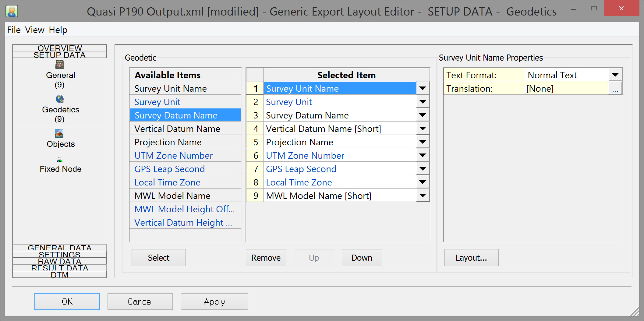Expand the Survey Unit Name row dropdown

click(423, 88)
